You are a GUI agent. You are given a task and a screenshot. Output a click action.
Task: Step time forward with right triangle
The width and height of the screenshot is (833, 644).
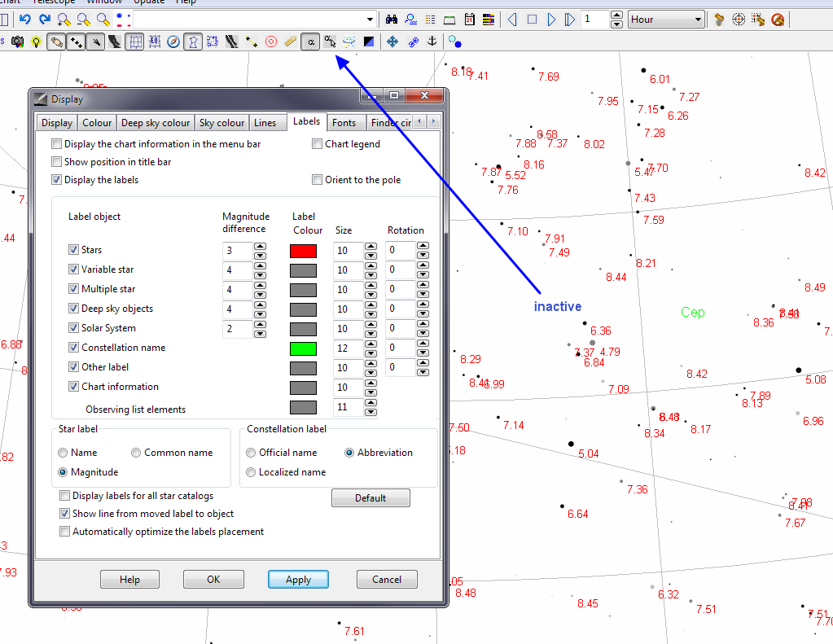point(551,20)
